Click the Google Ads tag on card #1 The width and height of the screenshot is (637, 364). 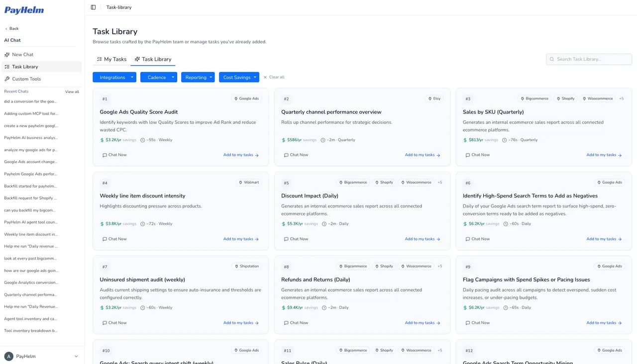247,98
